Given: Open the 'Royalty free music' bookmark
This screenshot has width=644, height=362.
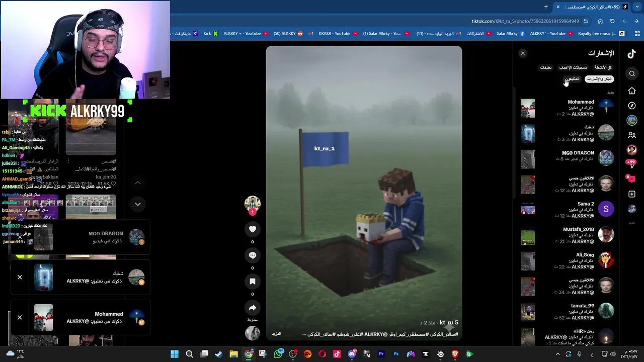Looking at the screenshot, I should (x=600, y=34).
